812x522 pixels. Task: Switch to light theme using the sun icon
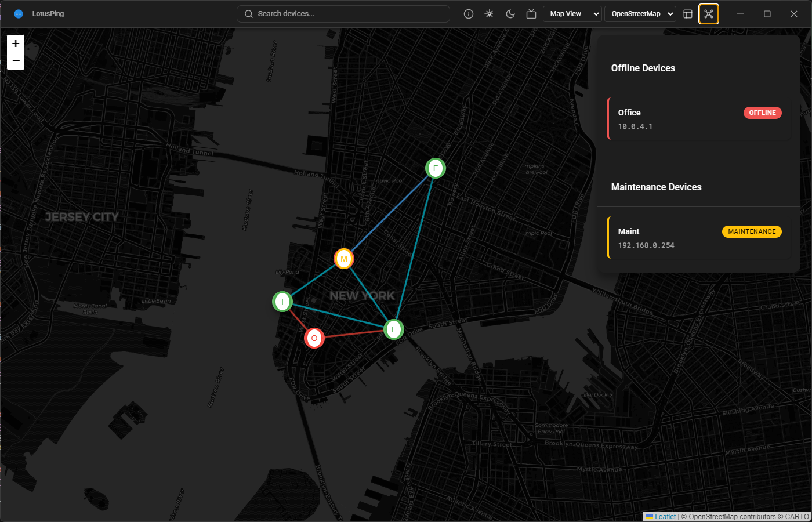[x=490, y=14]
